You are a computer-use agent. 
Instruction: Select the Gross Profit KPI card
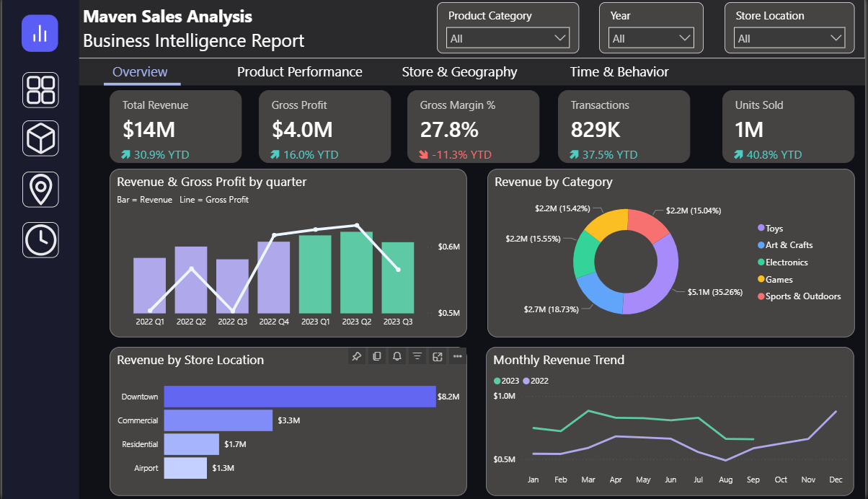[x=324, y=127]
